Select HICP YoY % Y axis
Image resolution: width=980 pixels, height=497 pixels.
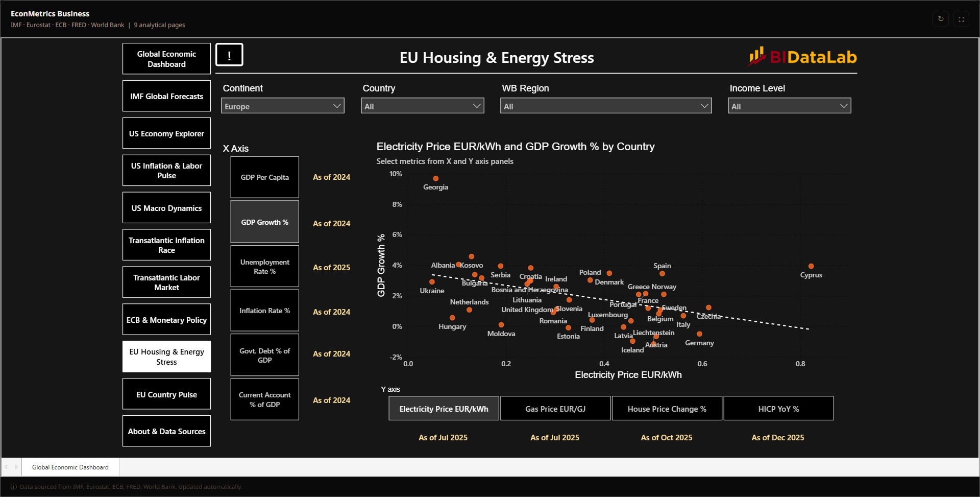[x=778, y=409]
